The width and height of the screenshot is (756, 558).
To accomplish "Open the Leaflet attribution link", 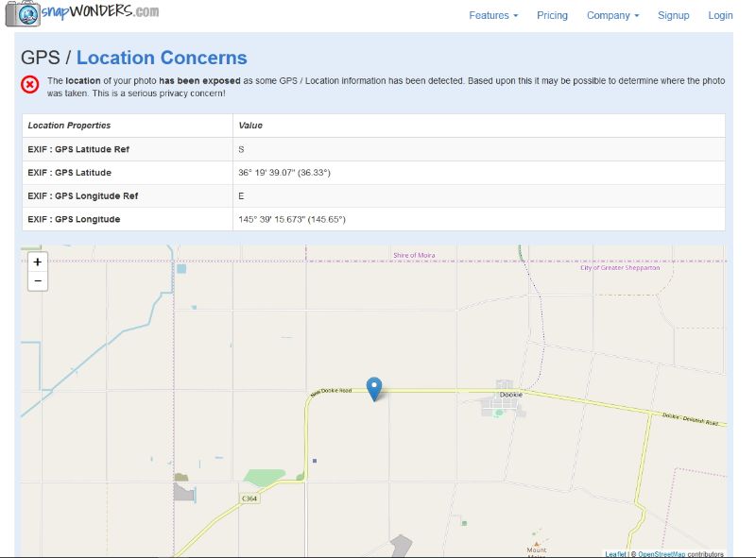I will [x=616, y=554].
